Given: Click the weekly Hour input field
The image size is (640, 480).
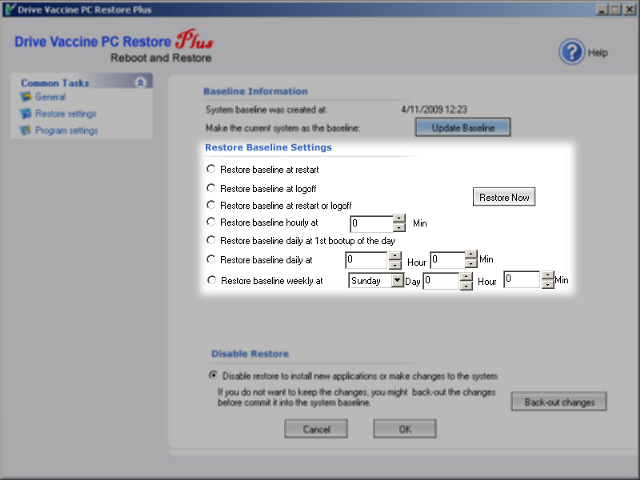Looking at the screenshot, I should (441, 281).
